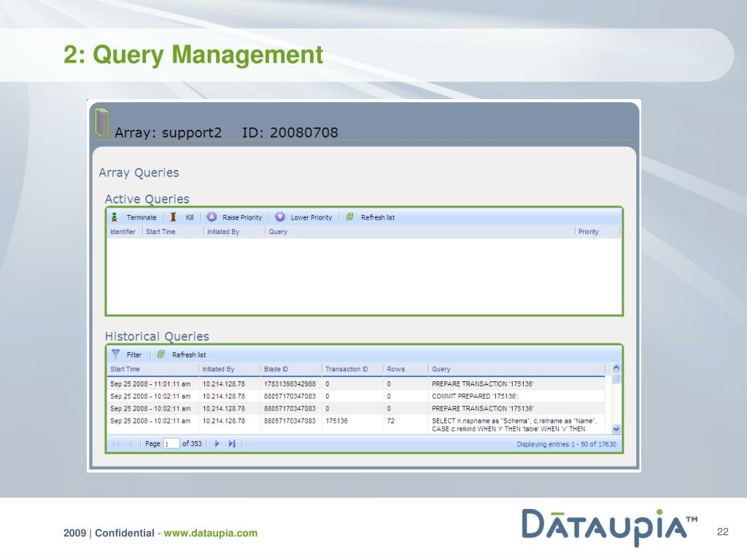Sort by Blade ID column header
The height and width of the screenshot is (560, 747).
coord(276,369)
